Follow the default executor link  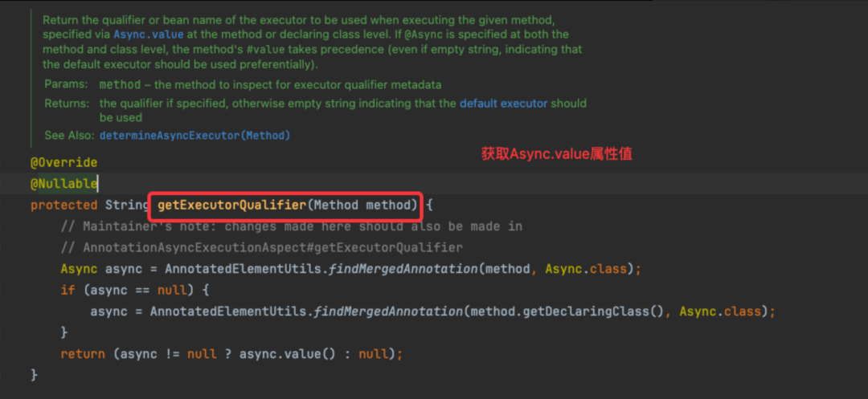(x=503, y=104)
